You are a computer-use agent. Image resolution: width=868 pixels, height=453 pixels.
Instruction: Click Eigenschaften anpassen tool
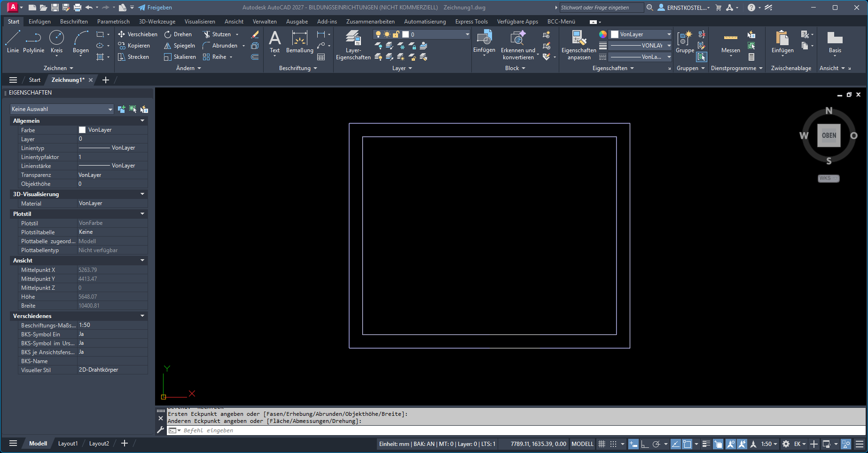579,45
